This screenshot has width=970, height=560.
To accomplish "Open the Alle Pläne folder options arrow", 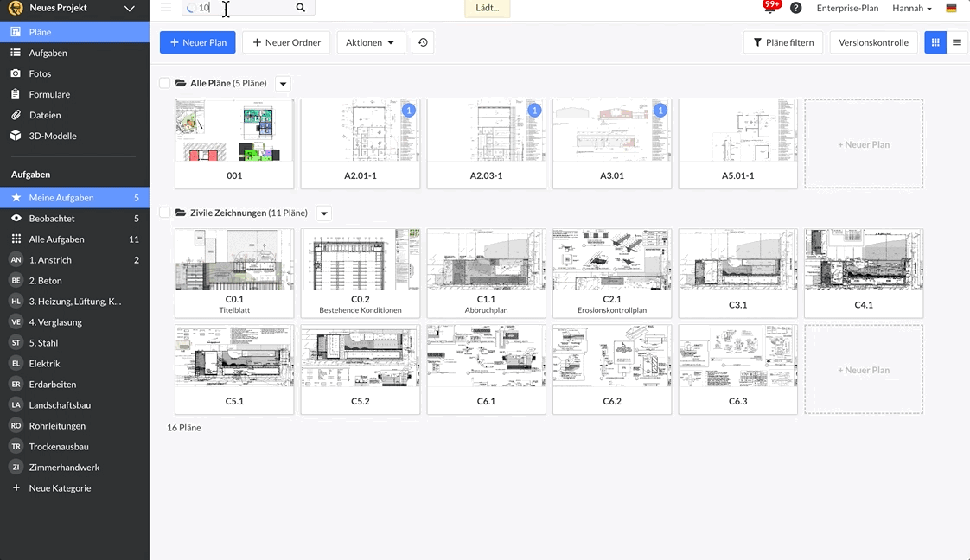I will pyautogui.click(x=284, y=84).
